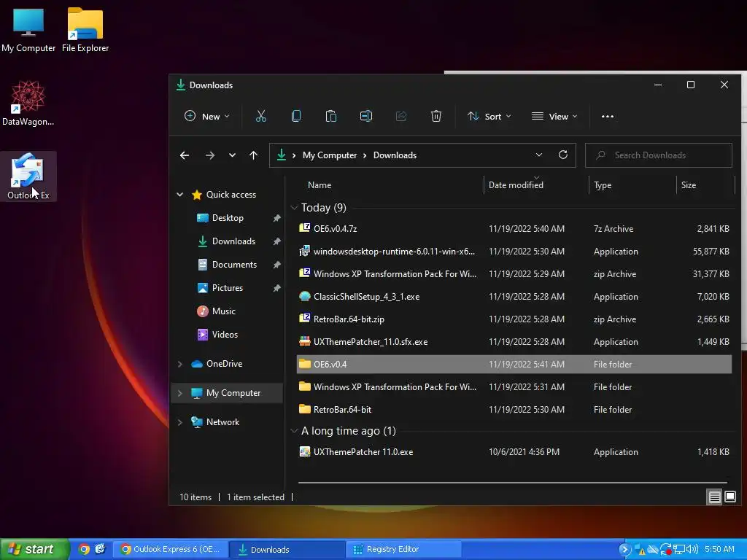Expand the OneDrive tree node
747x560 pixels.
click(x=180, y=364)
